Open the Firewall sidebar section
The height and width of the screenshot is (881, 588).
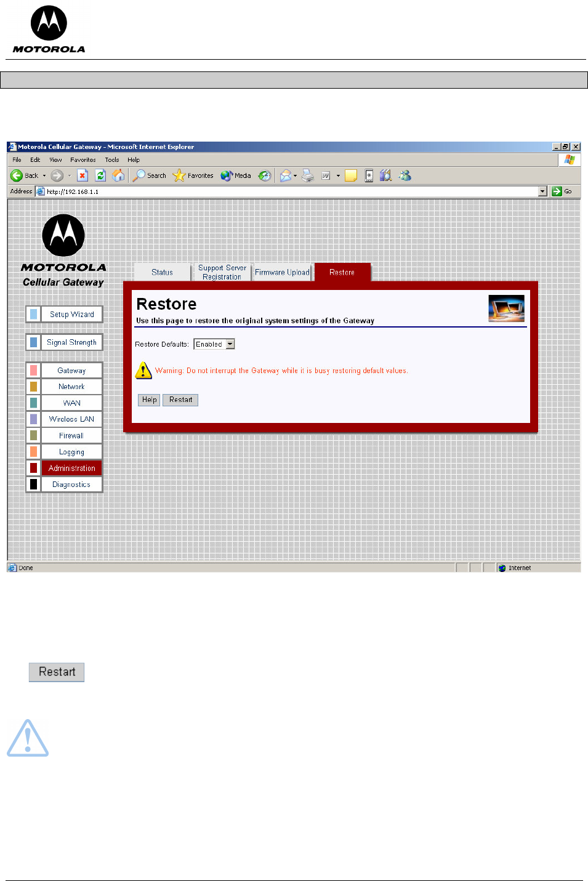[x=71, y=436]
